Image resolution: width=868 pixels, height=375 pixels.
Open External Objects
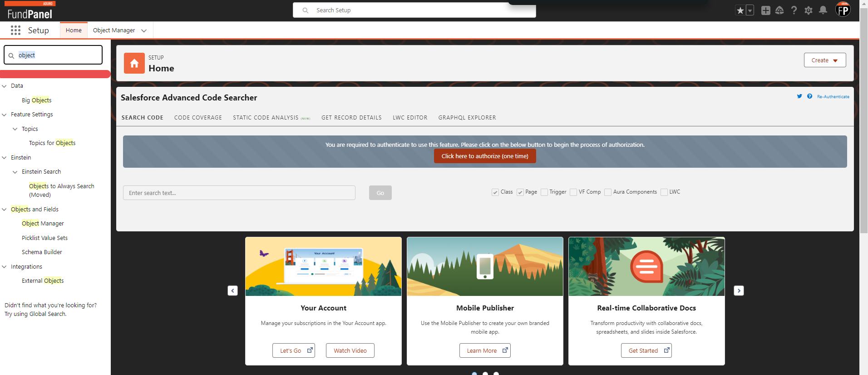coord(43,280)
